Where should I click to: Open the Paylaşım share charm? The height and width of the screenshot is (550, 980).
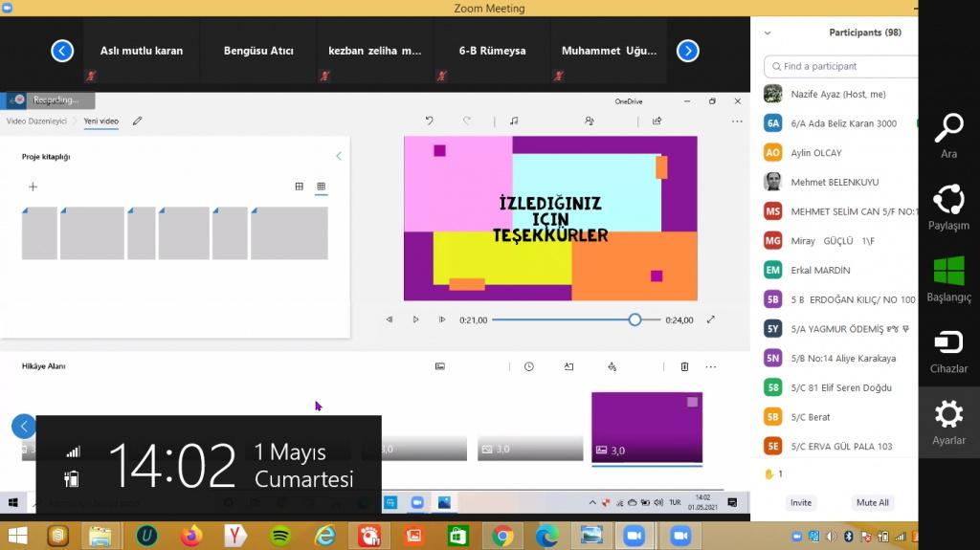[x=948, y=208]
